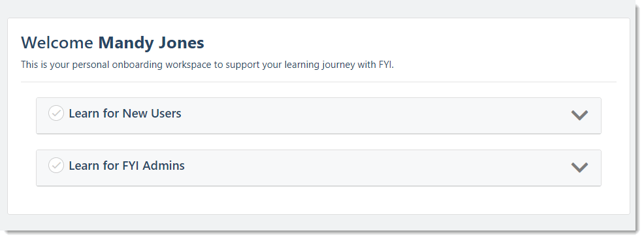Expand Learn for FYI Admins with its chevron
Screen dimensions: 644x239
pyautogui.click(x=579, y=167)
